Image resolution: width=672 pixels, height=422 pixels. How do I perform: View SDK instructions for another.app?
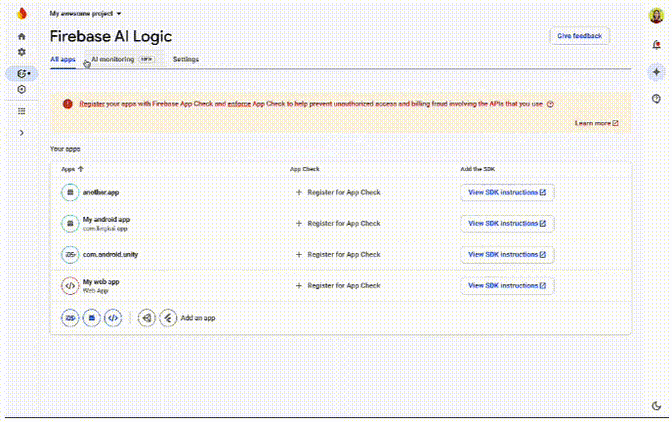(507, 192)
